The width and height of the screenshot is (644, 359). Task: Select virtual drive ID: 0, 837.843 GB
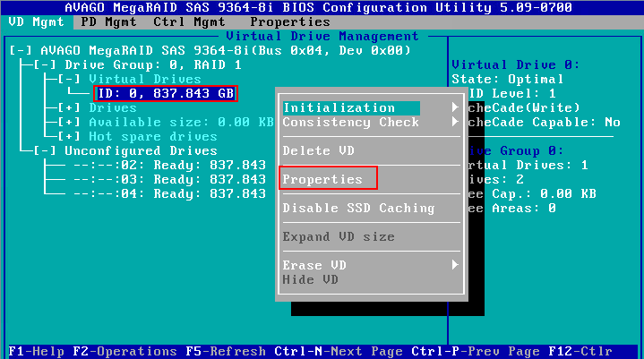click(165, 93)
